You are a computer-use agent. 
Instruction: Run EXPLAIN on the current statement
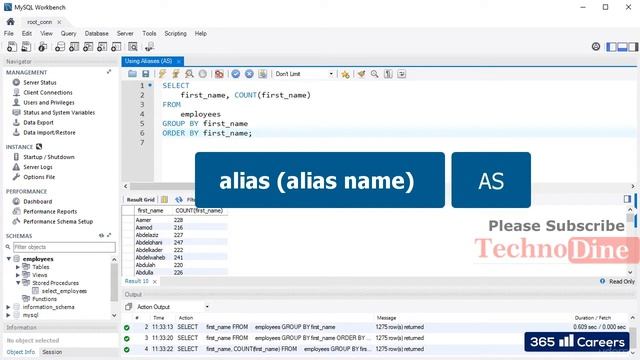pyautogui.click(x=189, y=74)
